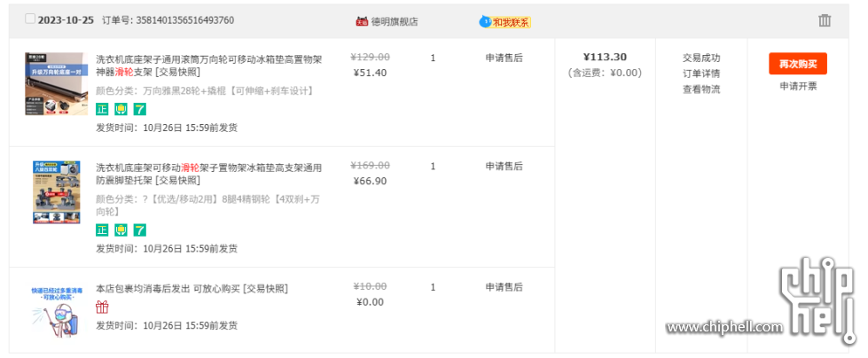This screenshot has height=358, width=868.
Task: Open the 德明旗舰店 store link
Action: (x=395, y=21)
